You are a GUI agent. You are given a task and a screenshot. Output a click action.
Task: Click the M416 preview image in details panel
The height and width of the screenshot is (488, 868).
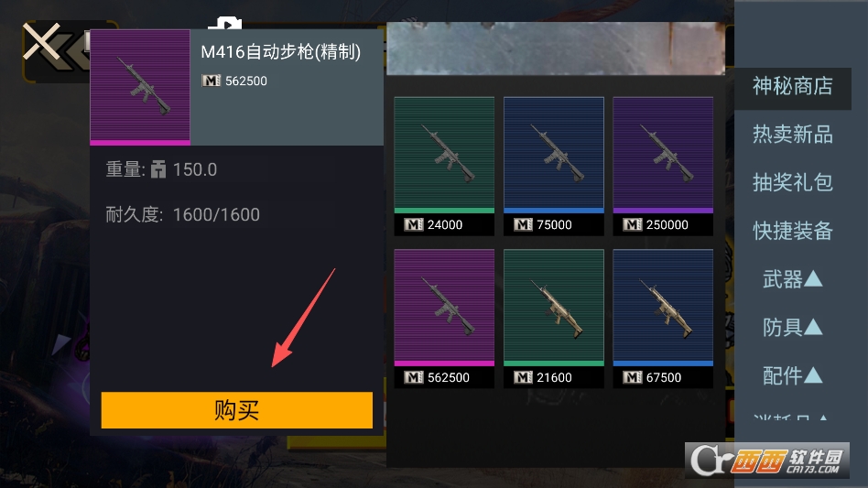140,87
